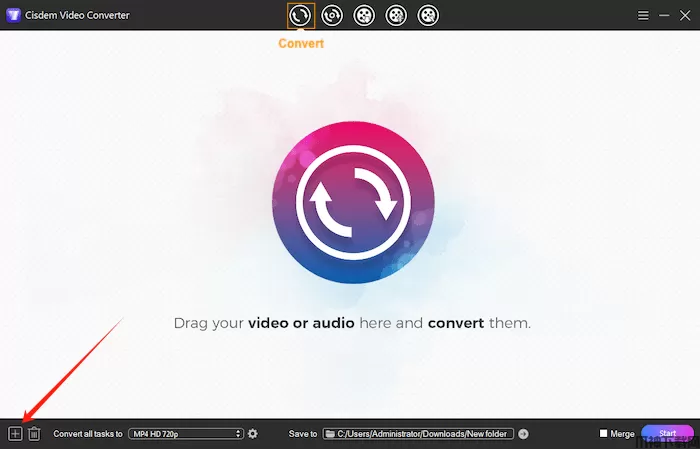Viewport: 700px width, 449px height.
Task: Switch to the Convert tab icon
Action: pyautogui.click(x=300, y=16)
